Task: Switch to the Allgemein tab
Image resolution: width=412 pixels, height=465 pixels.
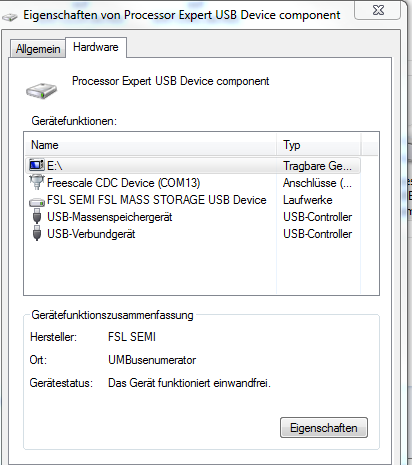Action: tap(38, 49)
